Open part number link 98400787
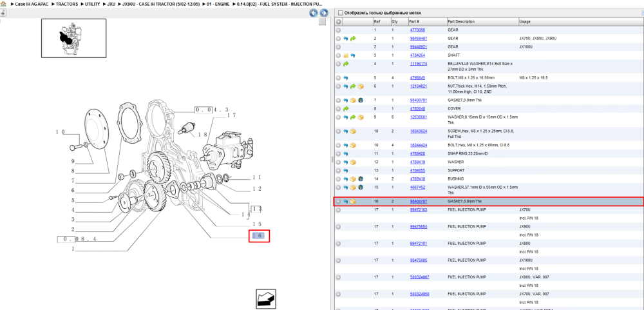The width and height of the screenshot is (644, 310). (x=419, y=202)
